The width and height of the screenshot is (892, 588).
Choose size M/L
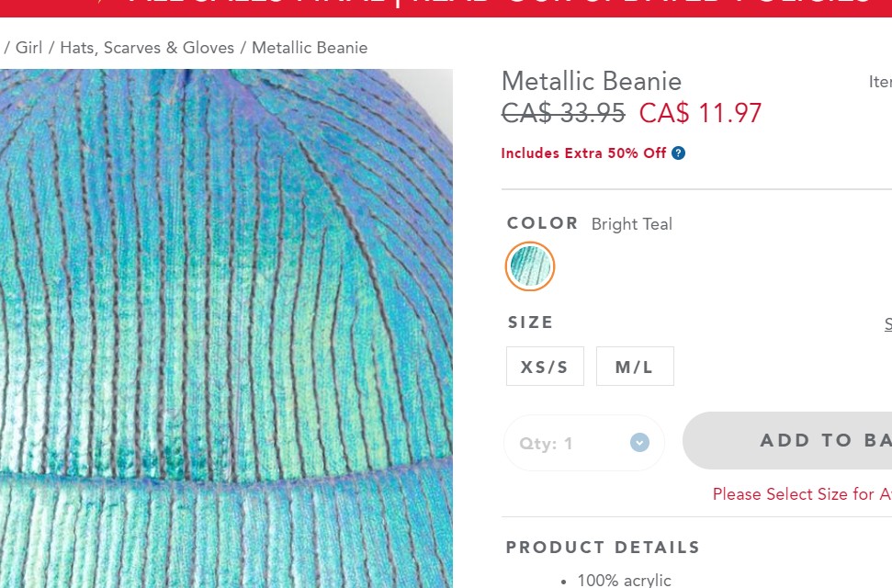[x=635, y=366]
